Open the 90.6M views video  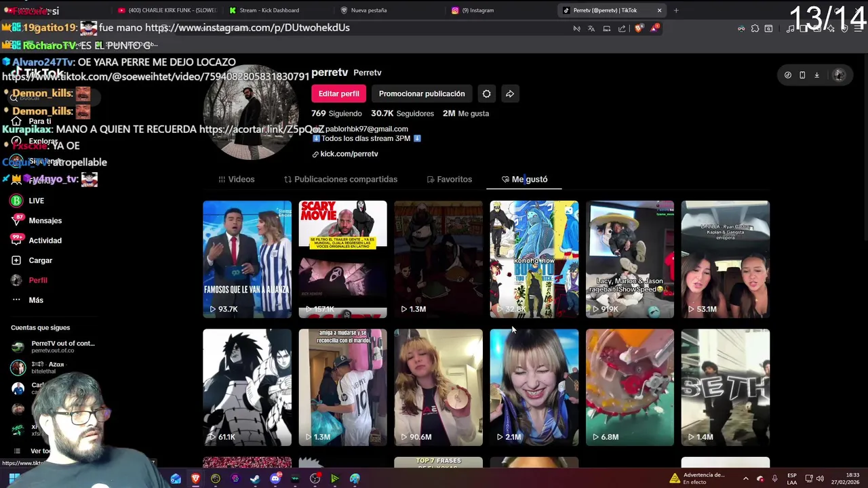[438, 387]
